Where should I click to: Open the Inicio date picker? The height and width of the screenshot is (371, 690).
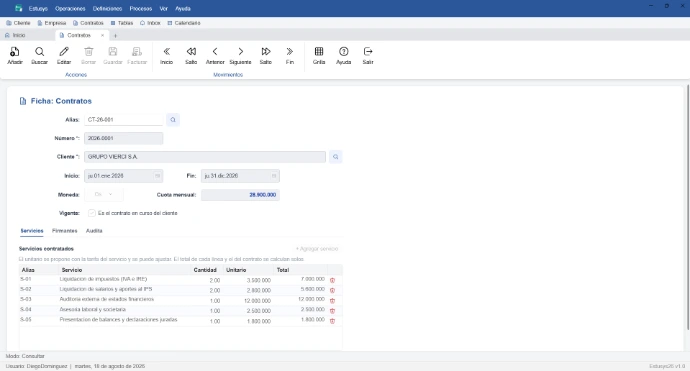157,176
